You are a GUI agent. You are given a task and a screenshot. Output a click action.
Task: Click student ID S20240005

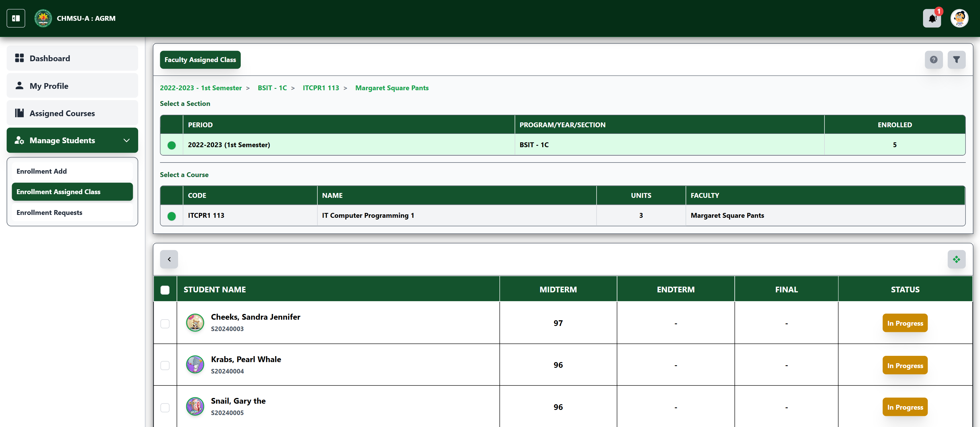point(228,412)
